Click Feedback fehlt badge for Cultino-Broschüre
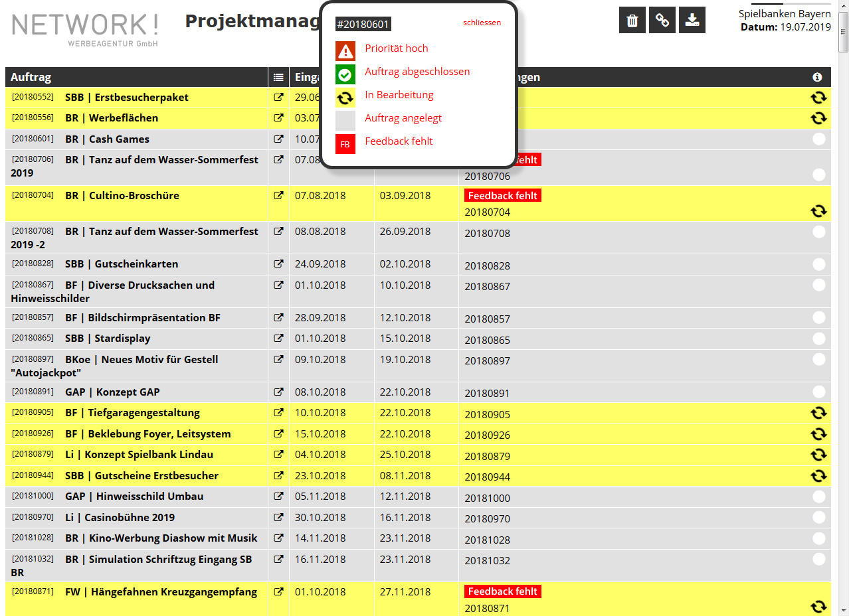The height and width of the screenshot is (616, 849). pos(503,196)
